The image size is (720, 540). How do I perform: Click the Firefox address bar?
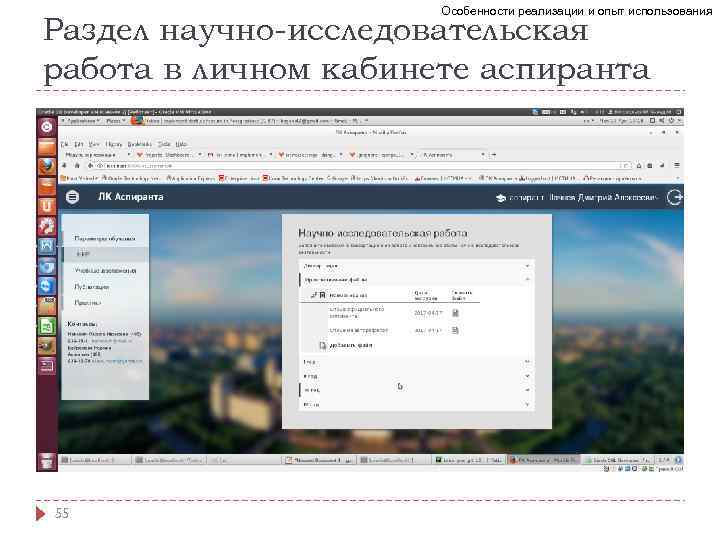[358, 166]
